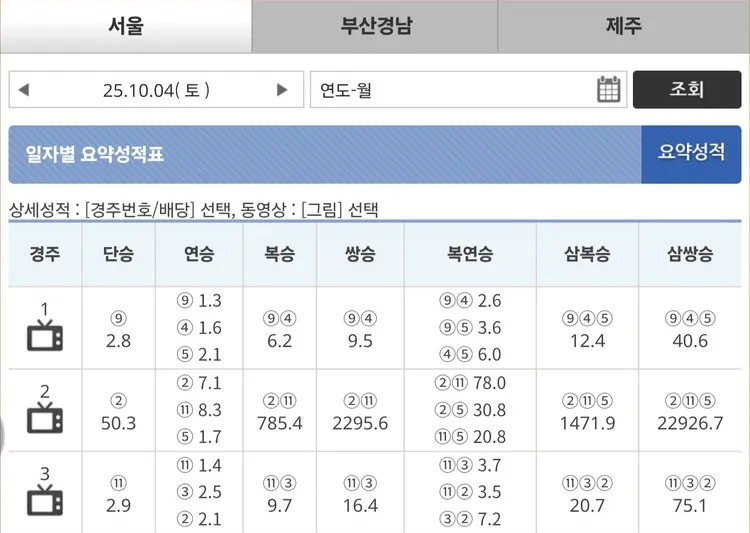Select 삼쌍승 odds 22926.7
Viewport: 750px width, 533px height.
[690, 423]
